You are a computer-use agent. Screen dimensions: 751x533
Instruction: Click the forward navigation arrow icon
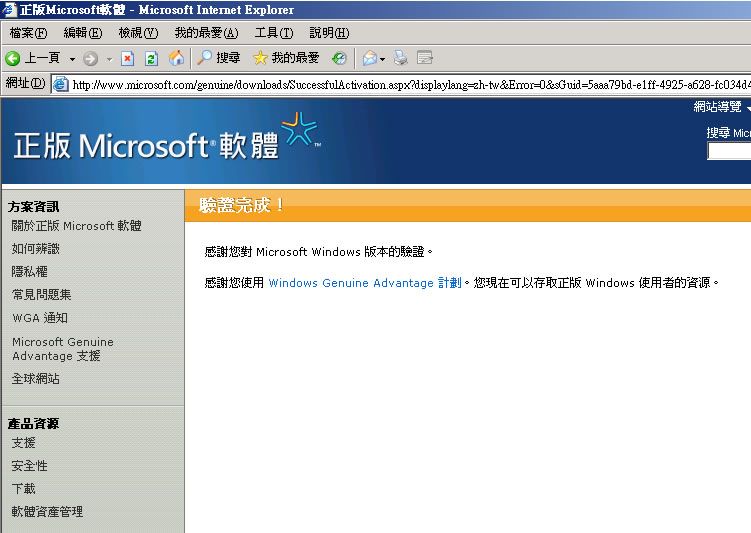pos(91,58)
